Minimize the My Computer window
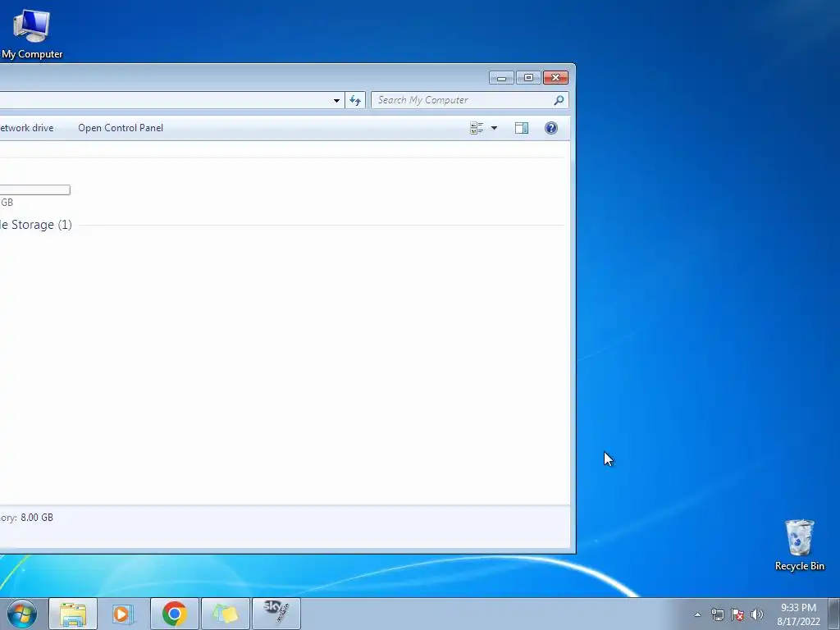Viewport: 840px width, 630px height. click(x=501, y=78)
